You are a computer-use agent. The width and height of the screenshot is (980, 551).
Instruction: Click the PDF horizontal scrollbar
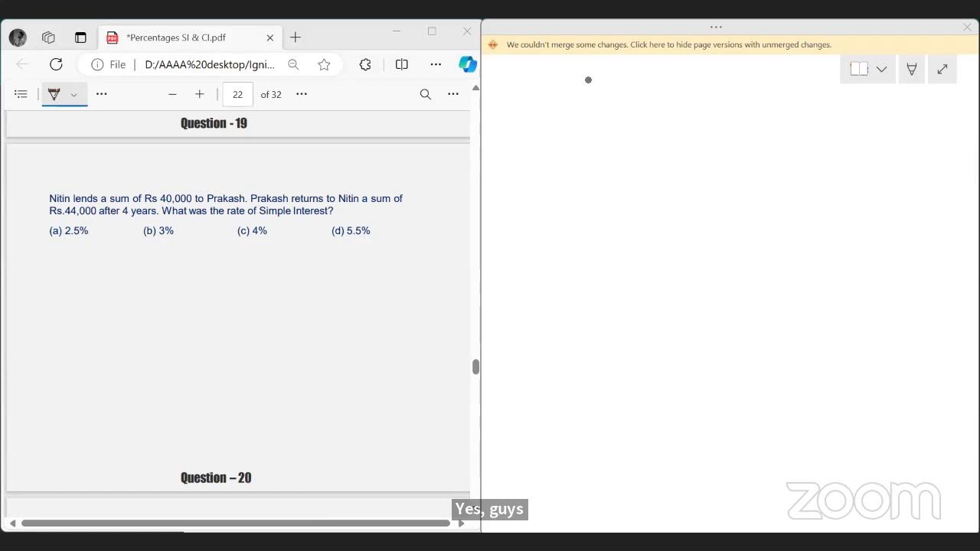[x=236, y=523]
